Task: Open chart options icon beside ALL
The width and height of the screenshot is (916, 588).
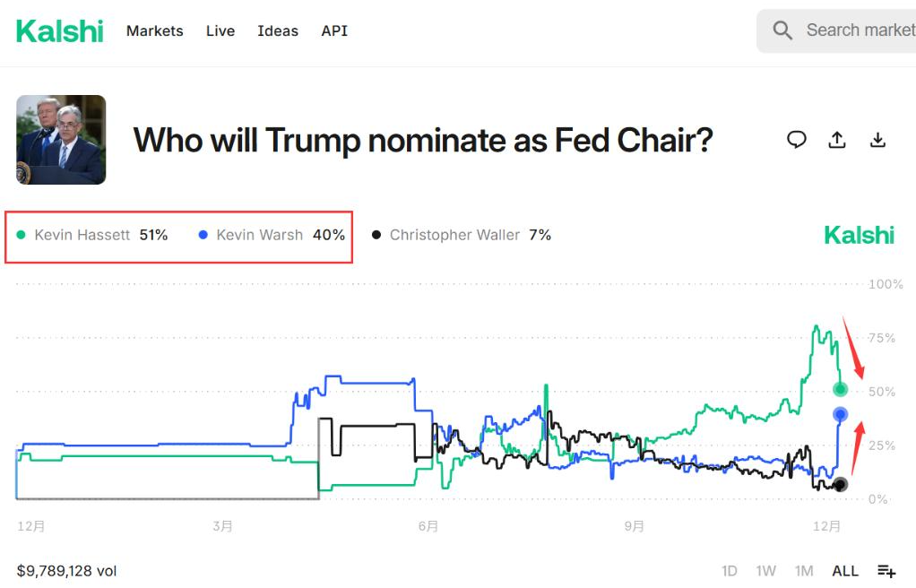Action: click(886, 571)
